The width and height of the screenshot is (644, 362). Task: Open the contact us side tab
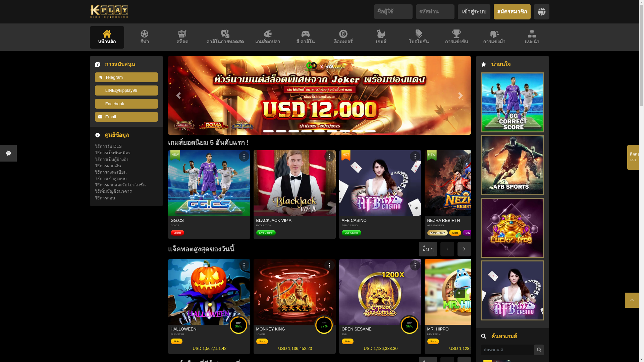tap(633, 157)
